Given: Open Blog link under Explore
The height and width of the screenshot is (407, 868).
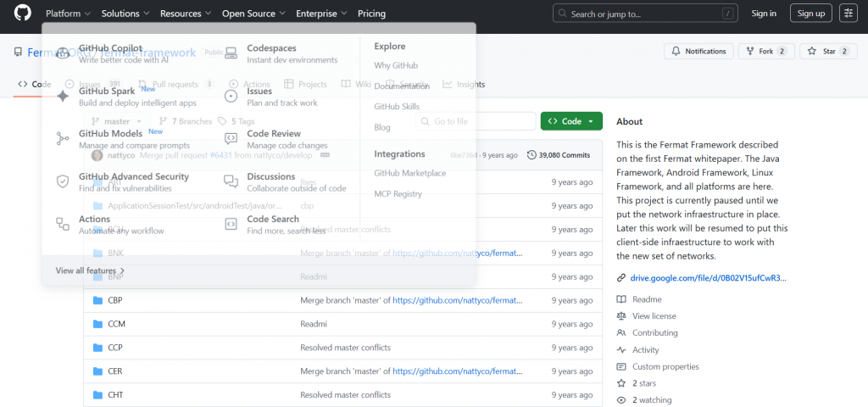Looking at the screenshot, I should [x=382, y=127].
